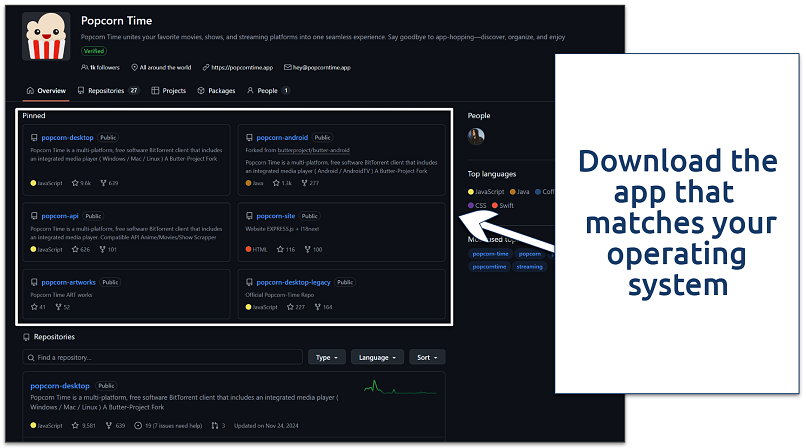Click the star count on pinned popcorn-desktop
This screenshot has width=806, height=448.
point(83,183)
